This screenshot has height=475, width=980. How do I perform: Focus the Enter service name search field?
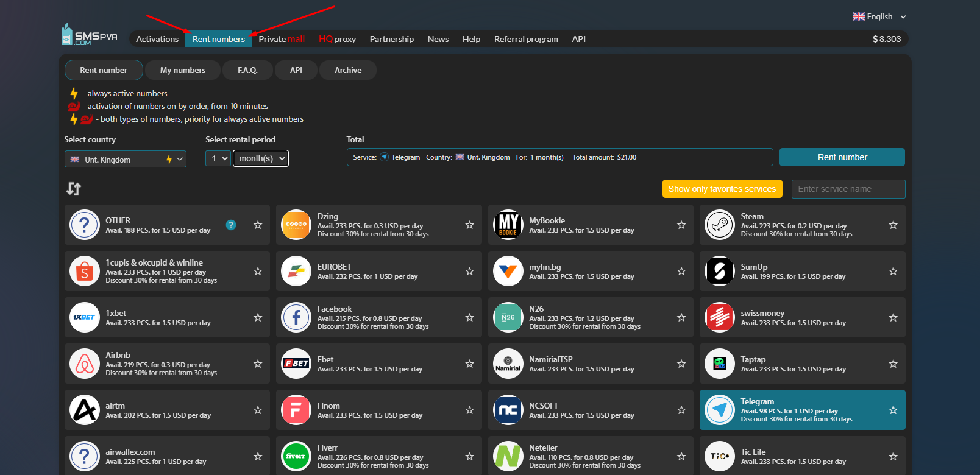pyautogui.click(x=848, y=189)
